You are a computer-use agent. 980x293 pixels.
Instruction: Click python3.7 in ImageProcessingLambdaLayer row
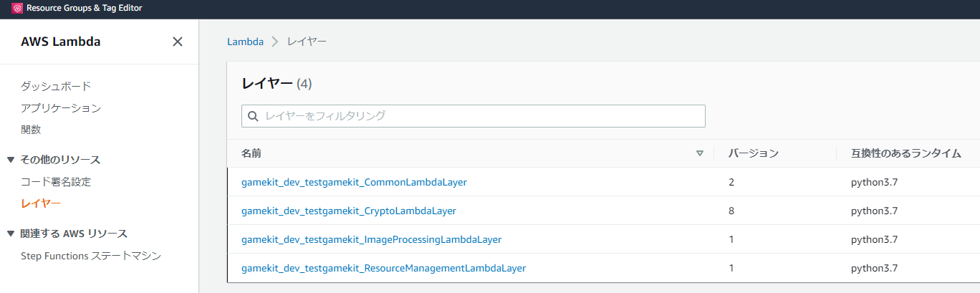click(x=874, y=239)
